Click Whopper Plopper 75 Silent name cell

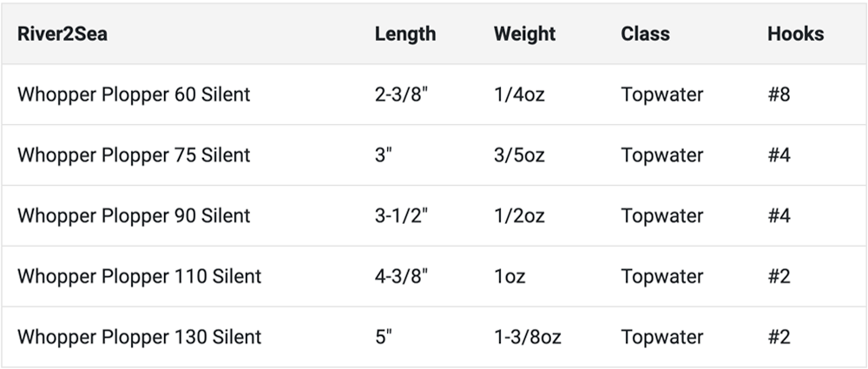point(134,155)
